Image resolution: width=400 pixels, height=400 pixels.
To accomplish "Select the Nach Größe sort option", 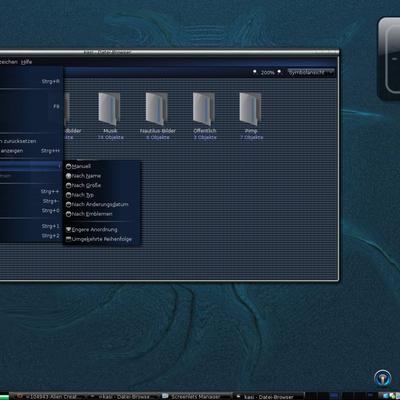I will (x=101, y=185).
